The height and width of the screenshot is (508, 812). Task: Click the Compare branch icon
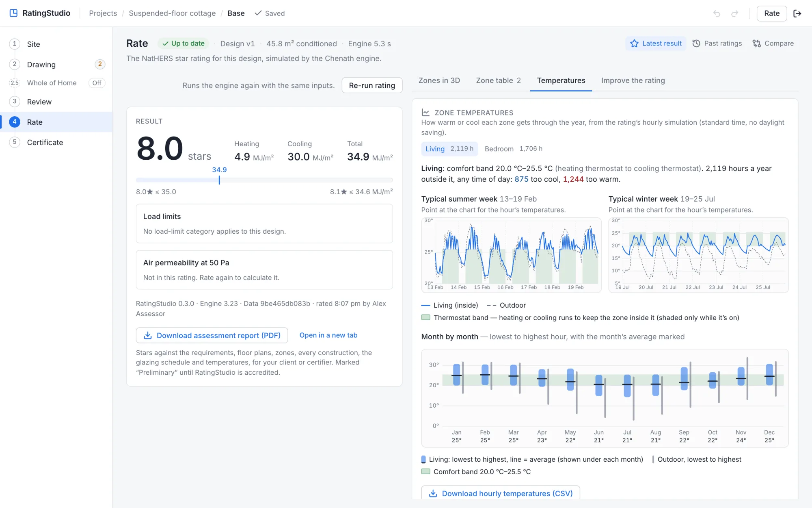[x=756, y=43]
